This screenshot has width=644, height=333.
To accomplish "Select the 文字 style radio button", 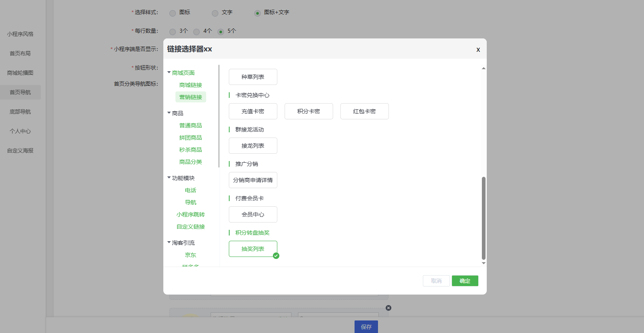I will (x=215, y=13).
